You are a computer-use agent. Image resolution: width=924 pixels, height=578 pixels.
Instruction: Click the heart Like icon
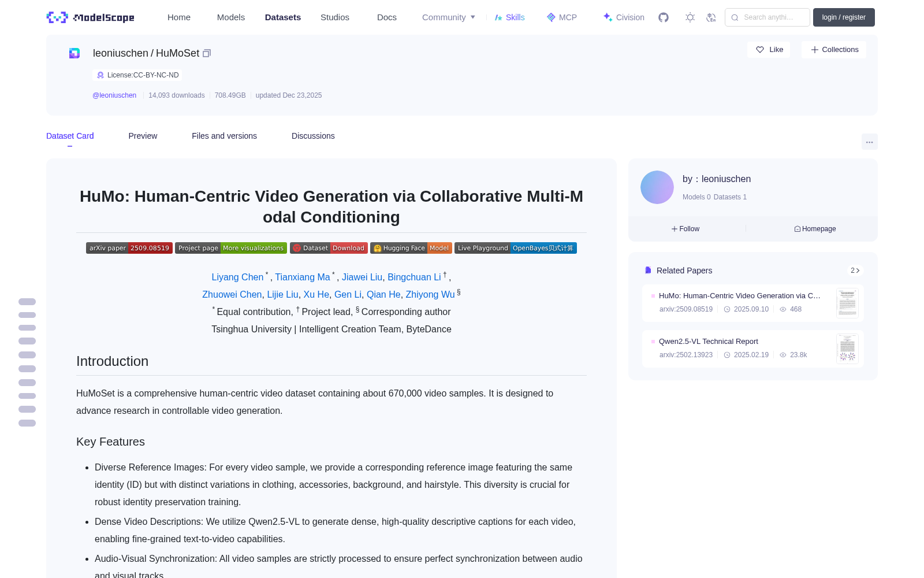pyautogui.click(x=760, y=50)
